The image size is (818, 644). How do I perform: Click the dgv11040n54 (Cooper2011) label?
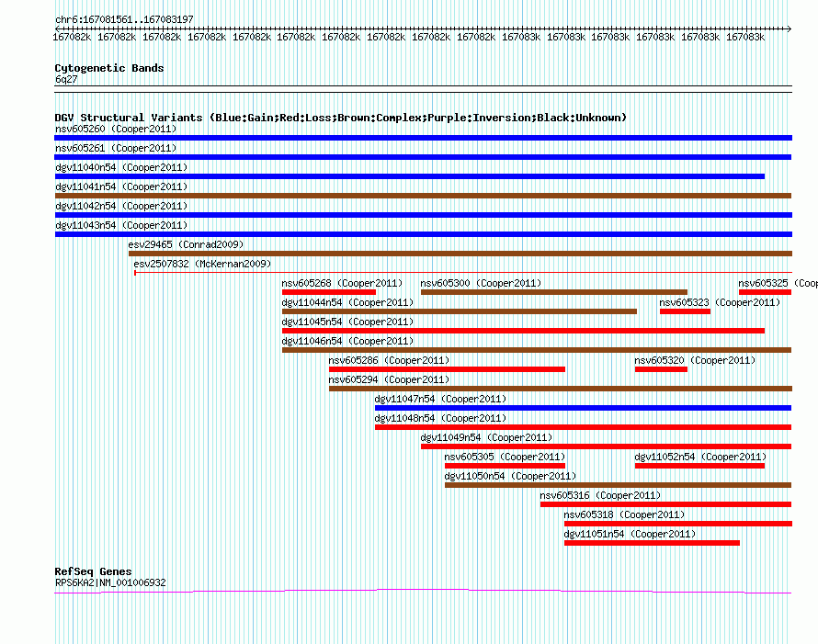tap(121, 167)
